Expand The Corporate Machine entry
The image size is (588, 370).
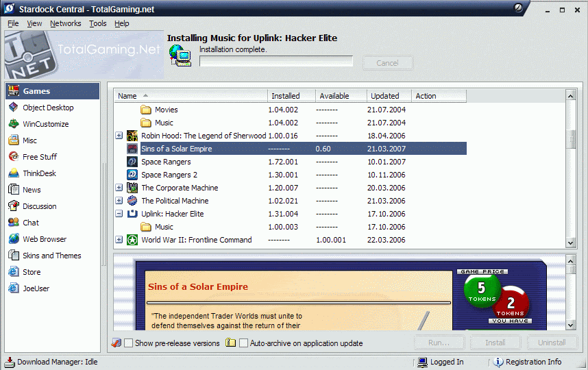(119, 188)
